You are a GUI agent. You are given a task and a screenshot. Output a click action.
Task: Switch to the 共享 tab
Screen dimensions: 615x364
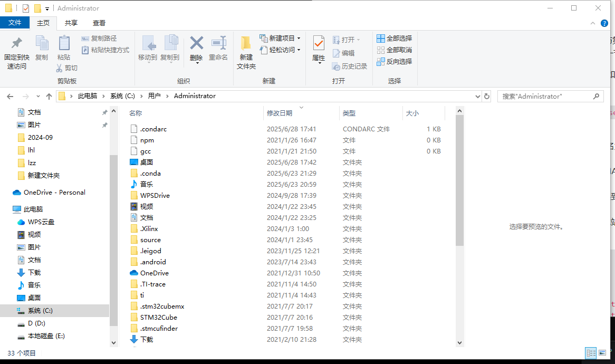[x=71, y=23]
